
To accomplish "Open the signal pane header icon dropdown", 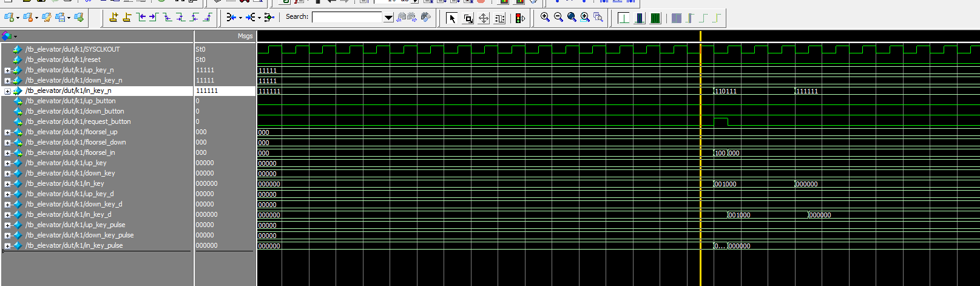I will click(15, 36).
